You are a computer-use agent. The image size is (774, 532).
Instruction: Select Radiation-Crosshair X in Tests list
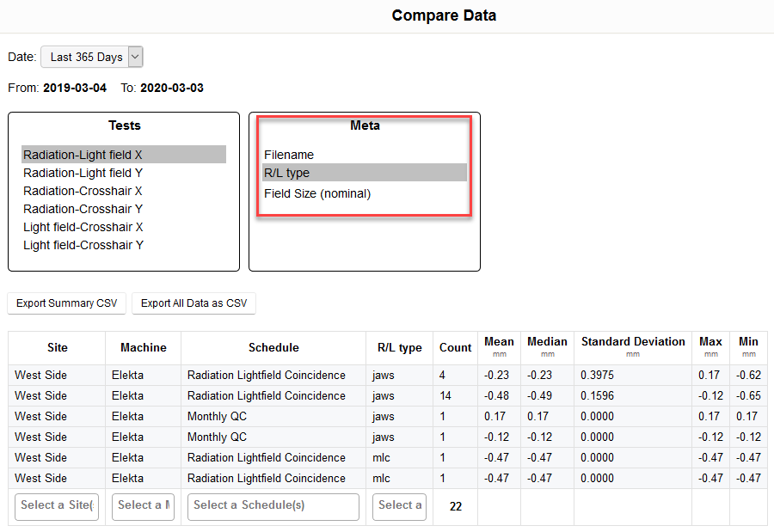[83, 191]
